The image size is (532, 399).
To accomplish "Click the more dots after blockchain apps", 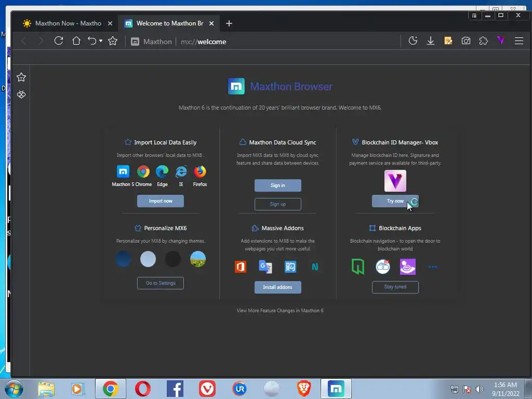I will 433,267.
